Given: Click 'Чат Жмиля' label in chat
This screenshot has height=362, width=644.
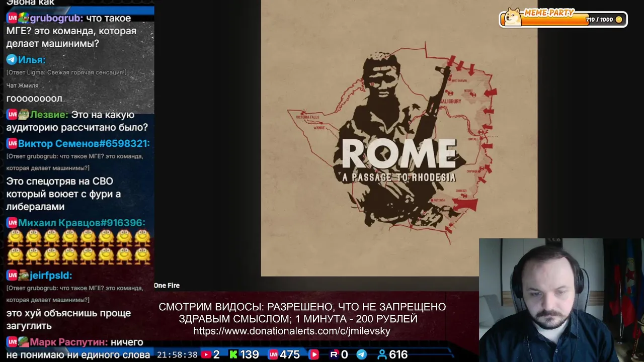Looking at the screenshot, I should tap(22, 85).
